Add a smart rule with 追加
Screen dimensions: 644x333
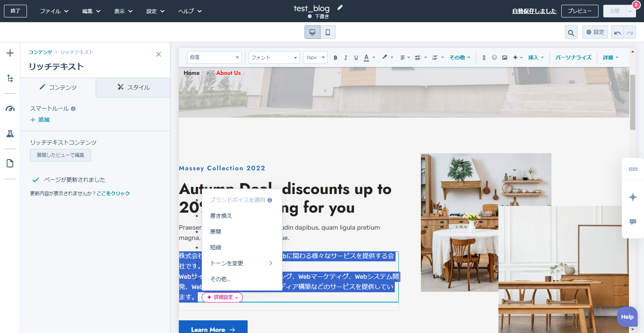[40, 120]
